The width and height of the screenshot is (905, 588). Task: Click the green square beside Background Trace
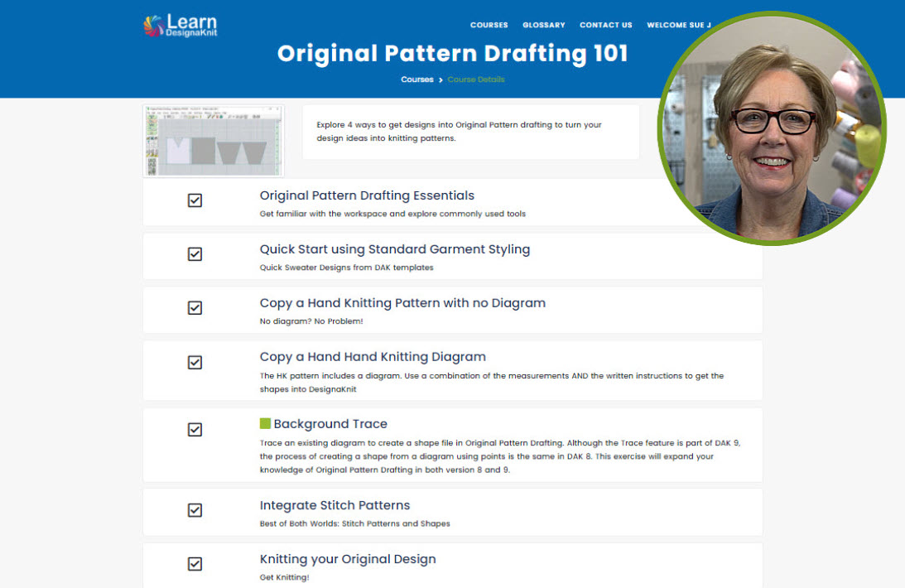tap(265, 423)
